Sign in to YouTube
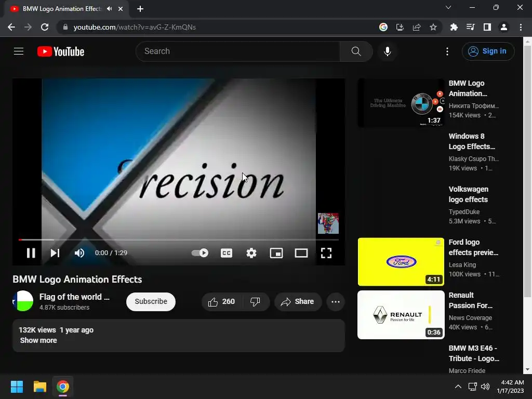The image size is (532, 399). (x=488, y=51)
